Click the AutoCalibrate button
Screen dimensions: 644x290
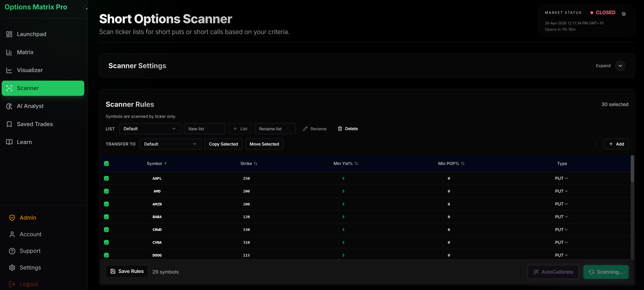tap(553, 272)
